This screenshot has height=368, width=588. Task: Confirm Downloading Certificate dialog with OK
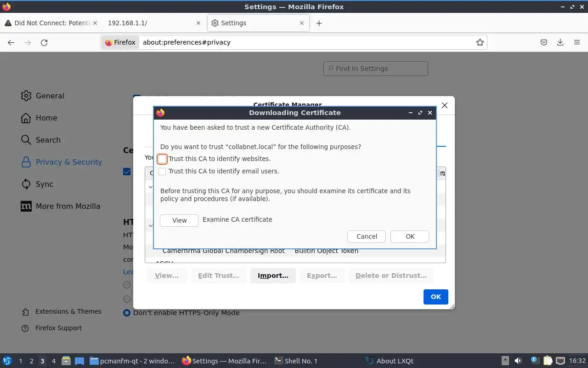point(410,236)
